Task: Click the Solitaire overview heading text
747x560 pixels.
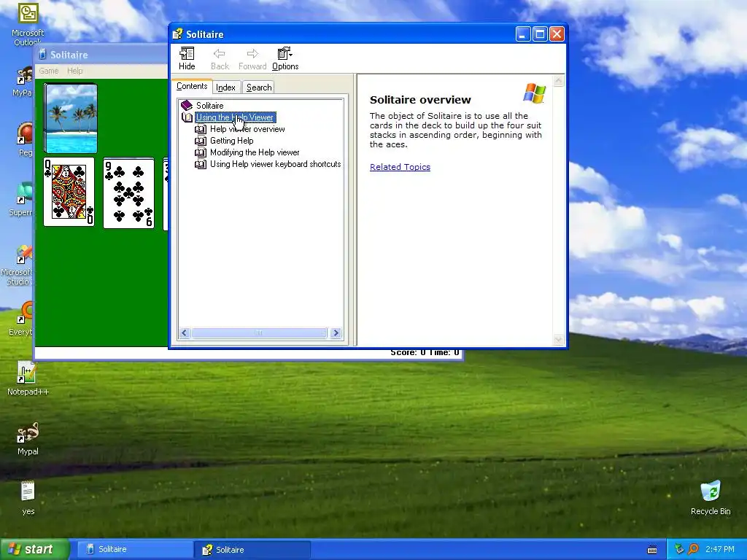Action: point(420,99)
